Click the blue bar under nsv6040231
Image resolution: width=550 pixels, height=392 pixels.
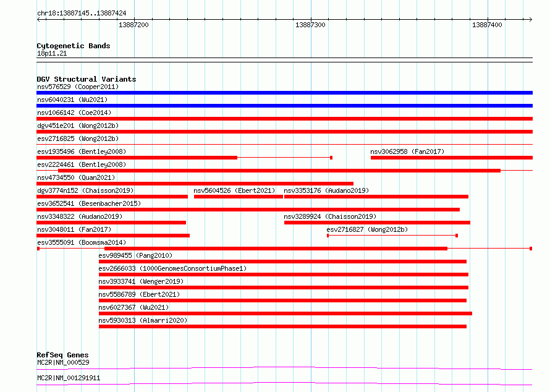tap(284, 106)
